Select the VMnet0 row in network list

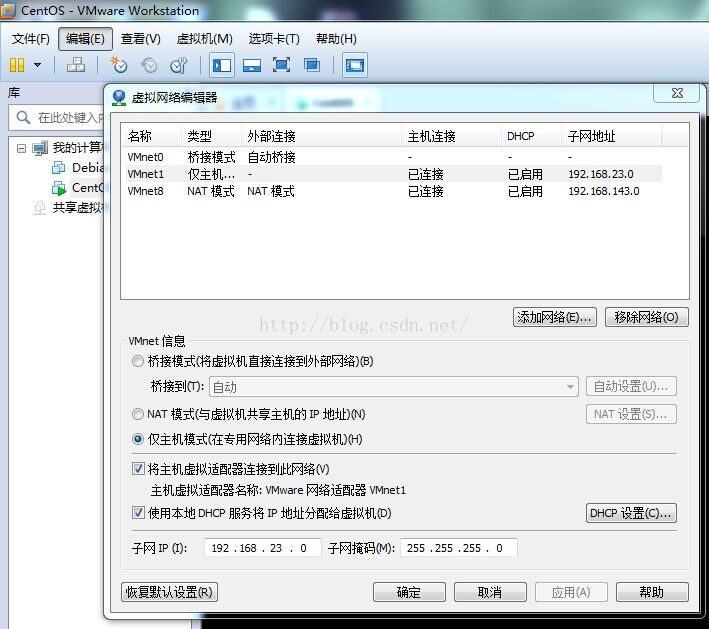pos(393,157)
